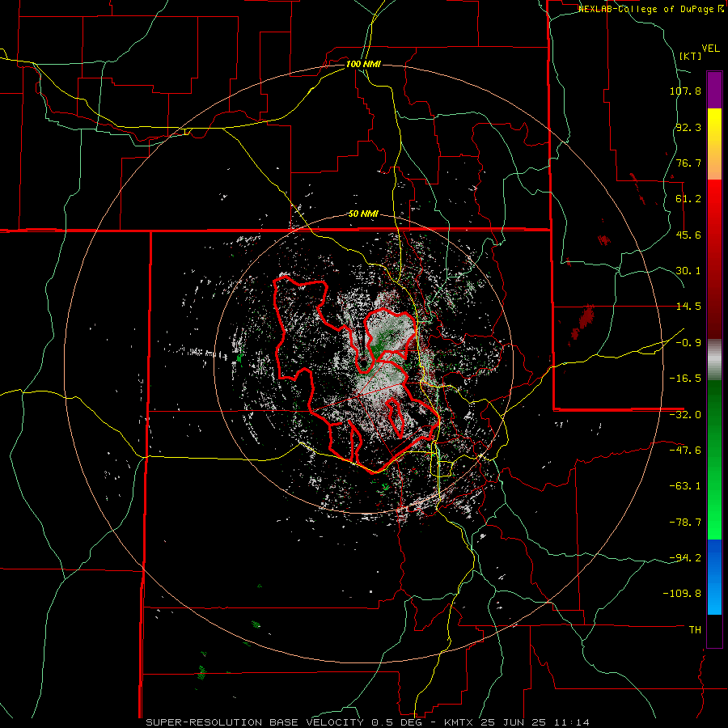The width and height of the screenshot is (728, 728).
Task: Select the -63.1 legend value
Action: 685,486
